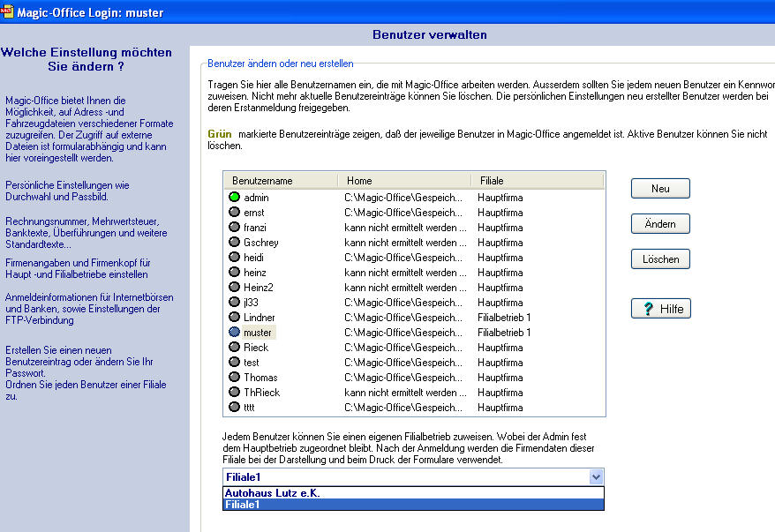Click Filialbetrieb 1 in Lindner's row
775x532 pixels.
(x=504, y=317)
